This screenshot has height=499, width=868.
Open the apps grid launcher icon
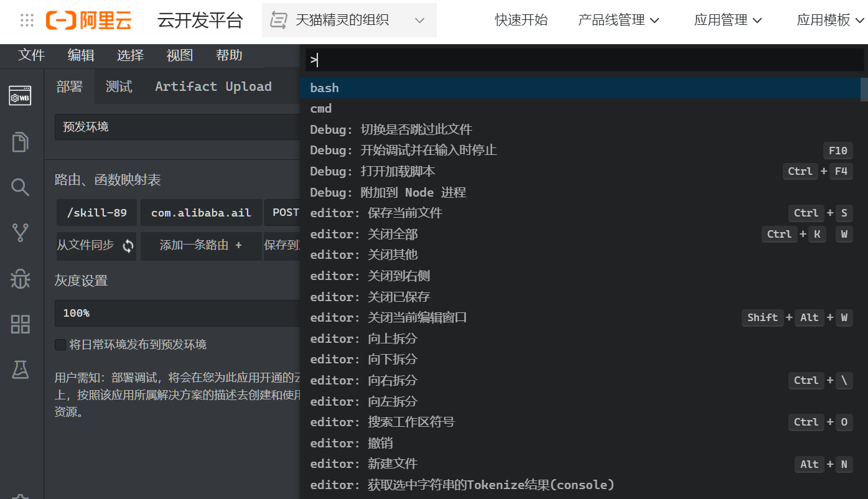pos(27,21)
